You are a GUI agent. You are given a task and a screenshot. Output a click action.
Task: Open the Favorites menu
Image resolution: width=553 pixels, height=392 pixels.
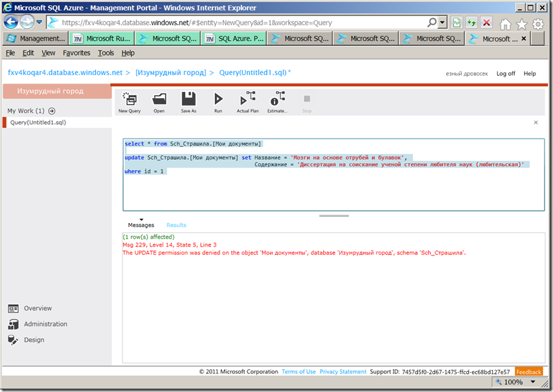click(76, 53)
